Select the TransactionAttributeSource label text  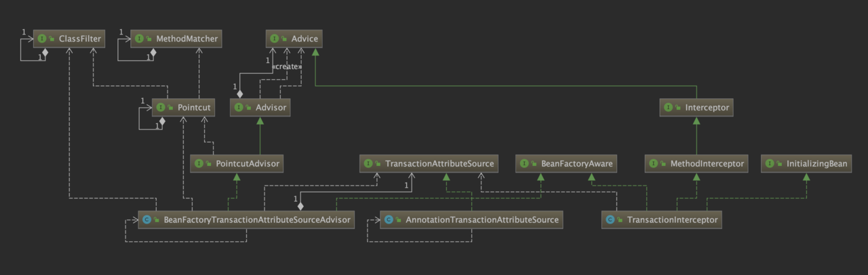click(440, 163)
